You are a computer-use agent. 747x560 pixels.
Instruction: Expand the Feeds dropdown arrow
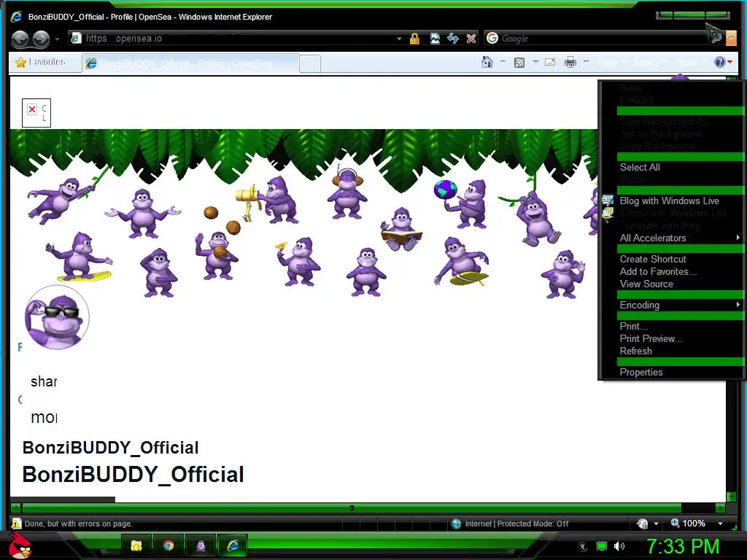click(x=535, y=62)
